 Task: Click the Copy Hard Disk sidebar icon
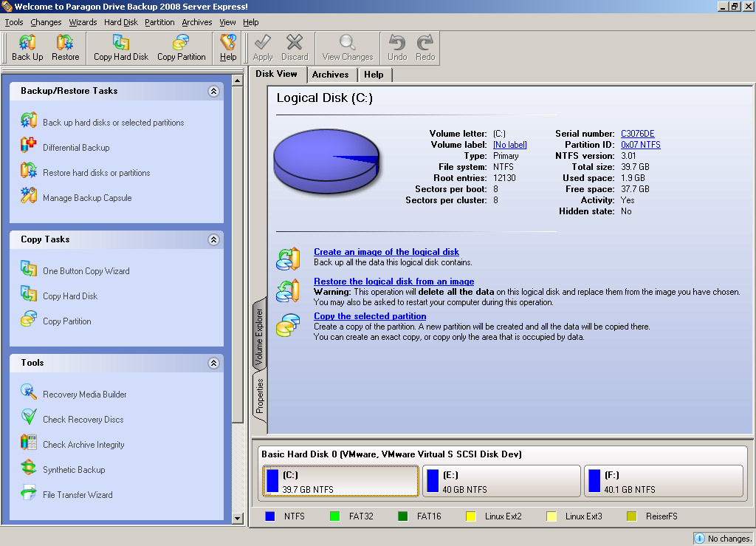[29, 294]
